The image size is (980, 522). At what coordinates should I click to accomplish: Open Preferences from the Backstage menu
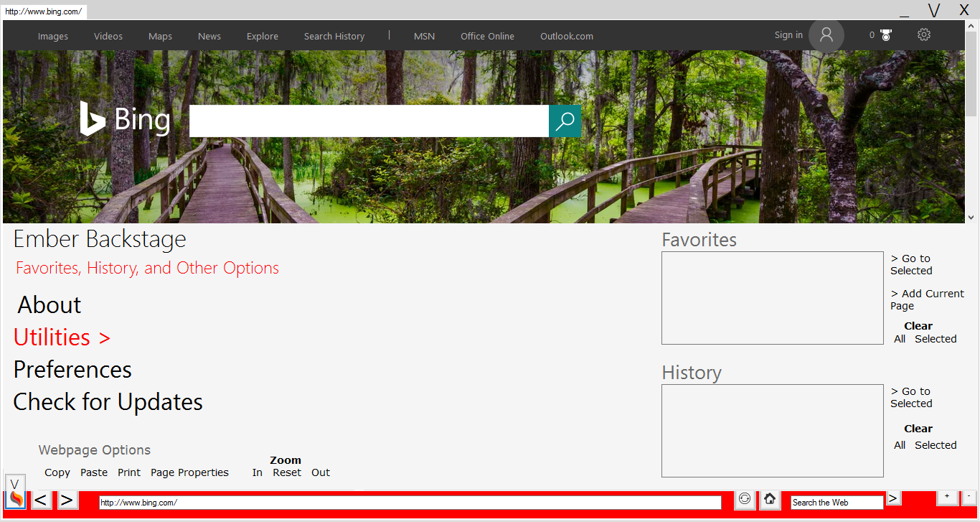coord(72,370)
